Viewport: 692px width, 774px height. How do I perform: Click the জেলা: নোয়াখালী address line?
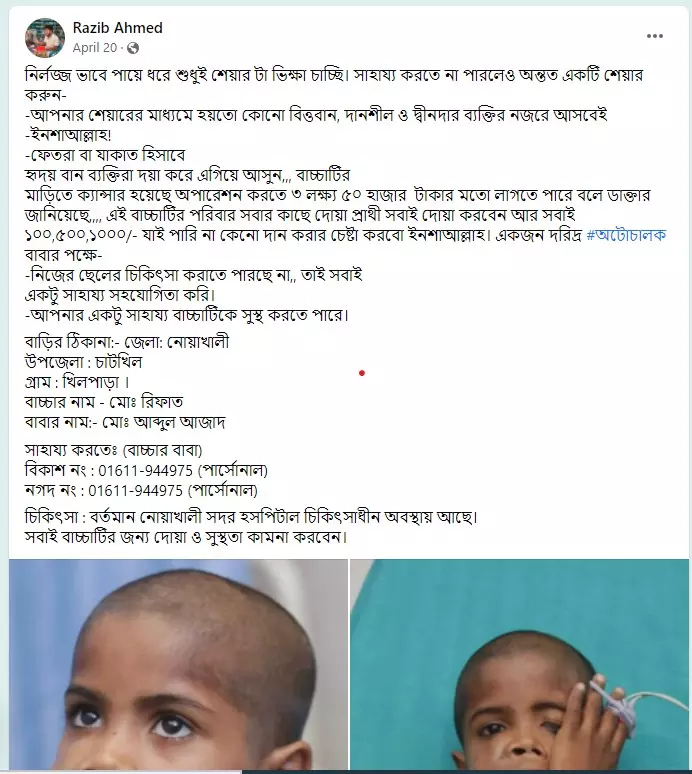click(127, 342)
